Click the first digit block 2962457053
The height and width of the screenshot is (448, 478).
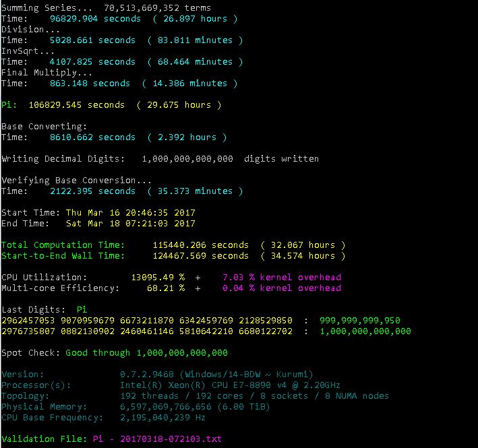28,320
